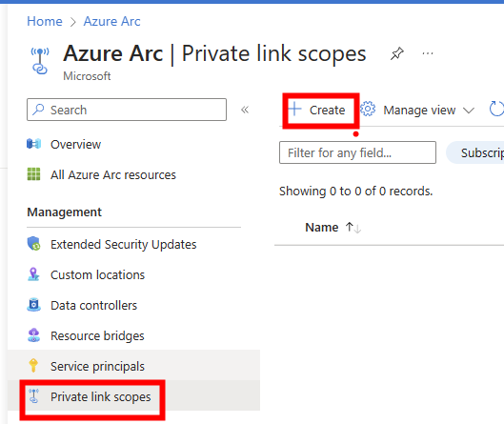Expand the Manage view dropdown arrow

tap(469, 111)
